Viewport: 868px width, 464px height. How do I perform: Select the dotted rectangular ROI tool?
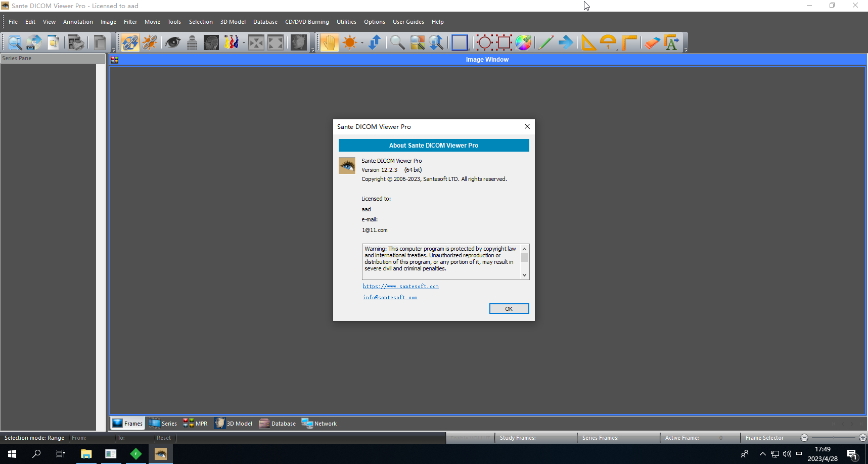click(x=504, y=42)
